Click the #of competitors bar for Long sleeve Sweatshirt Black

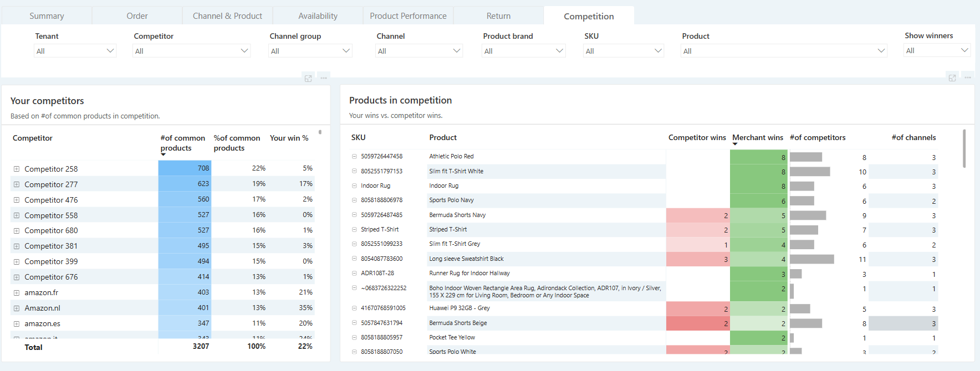(x=811, y=259)
